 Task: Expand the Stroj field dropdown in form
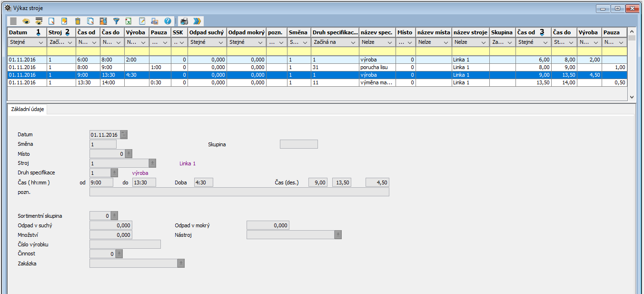(x=152, y=163)
